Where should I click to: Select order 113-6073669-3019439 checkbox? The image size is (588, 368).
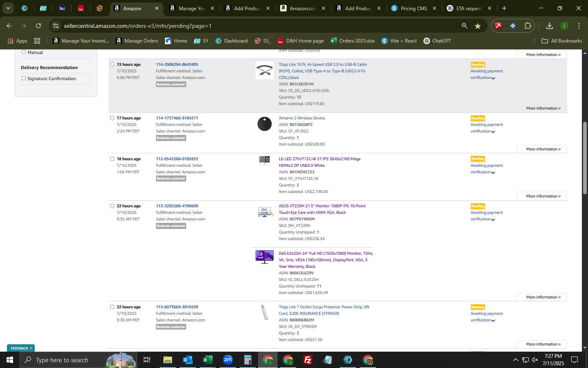tap(112, 307)
